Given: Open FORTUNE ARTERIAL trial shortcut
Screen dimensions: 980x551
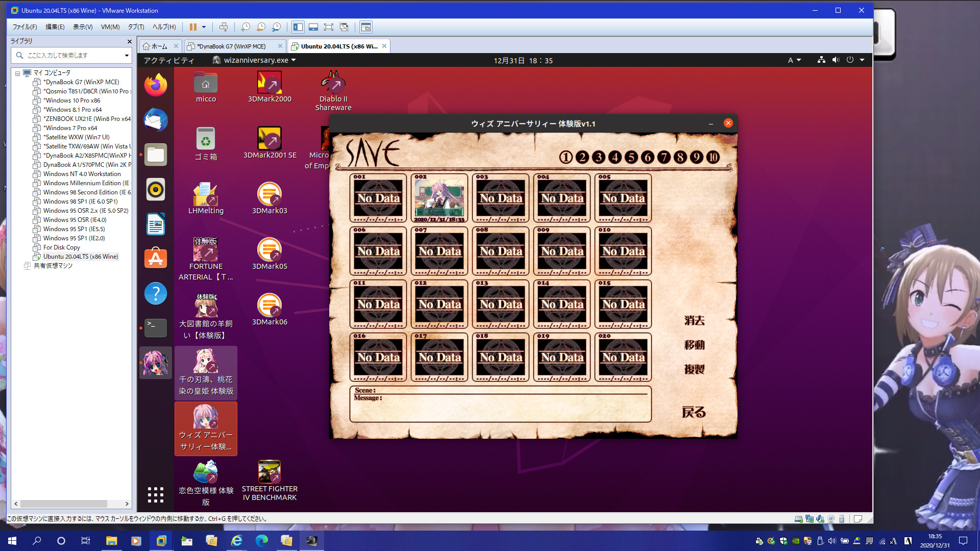Looking at the screenshot, I should coord(206,259).
